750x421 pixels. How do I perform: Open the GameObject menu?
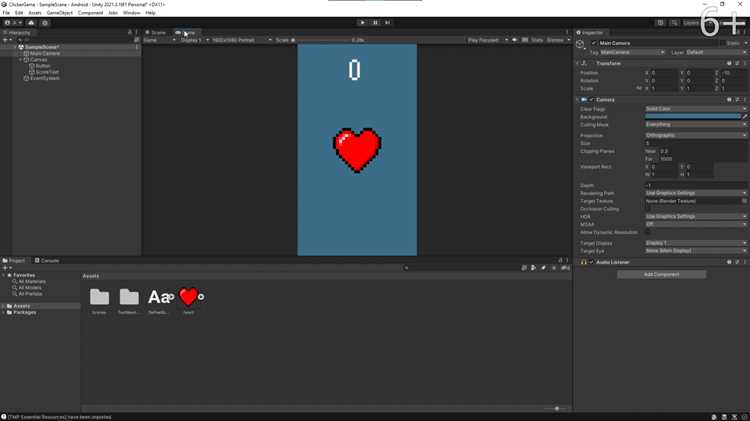coord(60,13)
